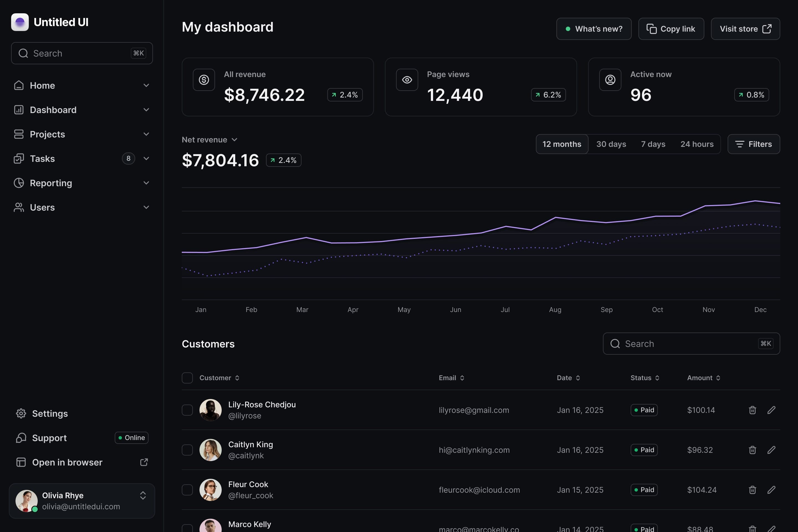Click the Support headset icon

tap(21, 438)
